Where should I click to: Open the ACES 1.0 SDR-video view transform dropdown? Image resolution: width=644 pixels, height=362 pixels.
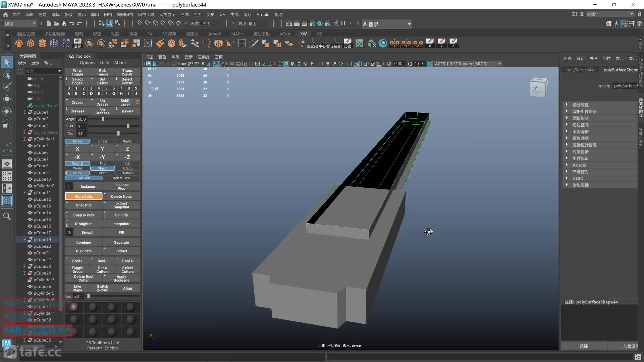pos(468,64)
